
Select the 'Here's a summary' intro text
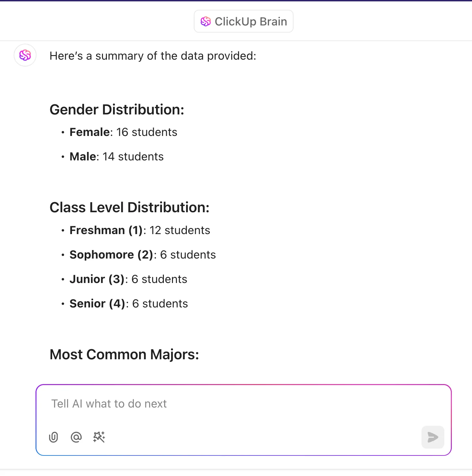pos(153,56)
